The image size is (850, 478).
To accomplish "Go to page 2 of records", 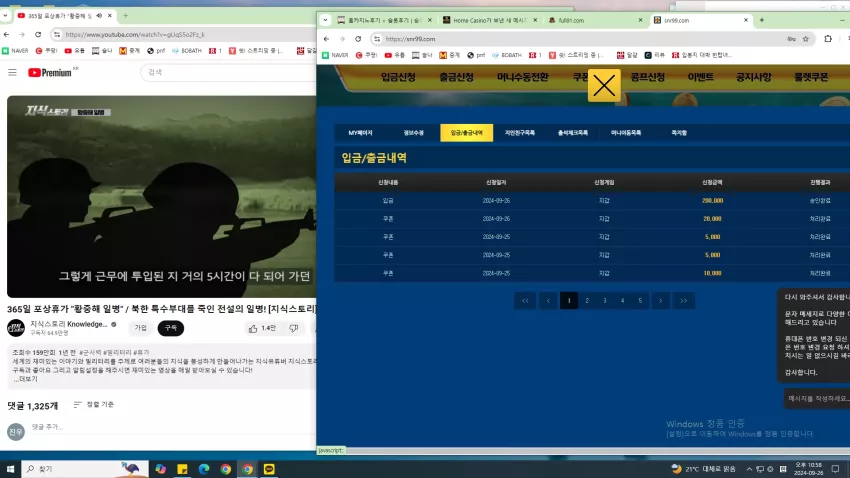I will 587,300.
